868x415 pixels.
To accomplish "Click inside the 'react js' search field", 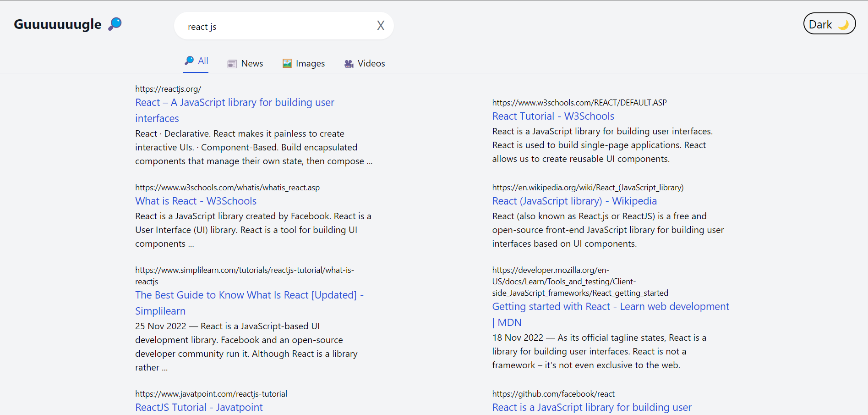I will [x=275, y=26].
